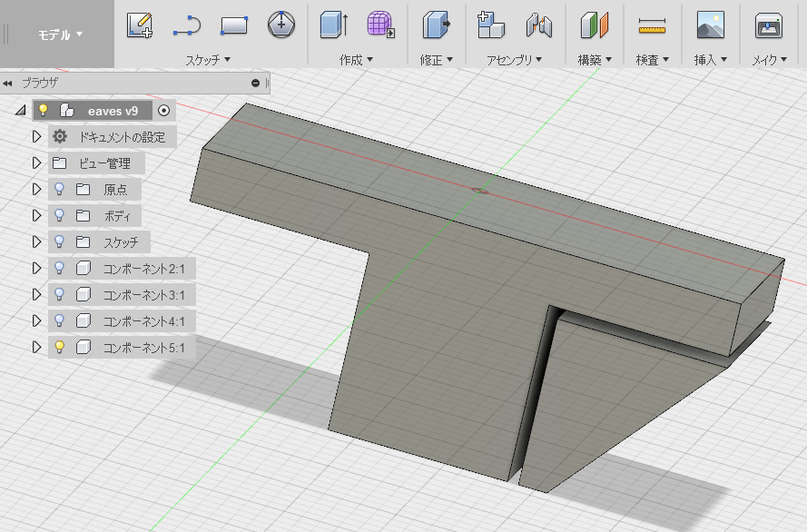Select the Rectangle sketch tool

point(234,25)
